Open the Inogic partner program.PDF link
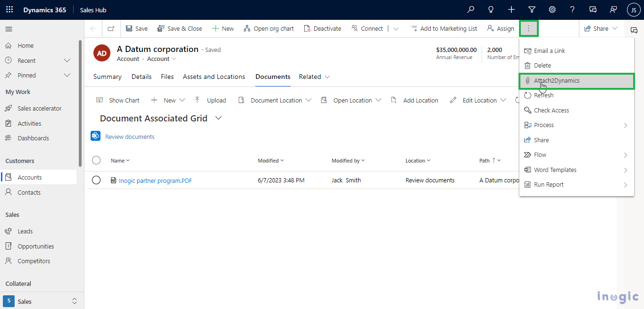The height and width of the screenshot is (309, 644). coord(155,180)
